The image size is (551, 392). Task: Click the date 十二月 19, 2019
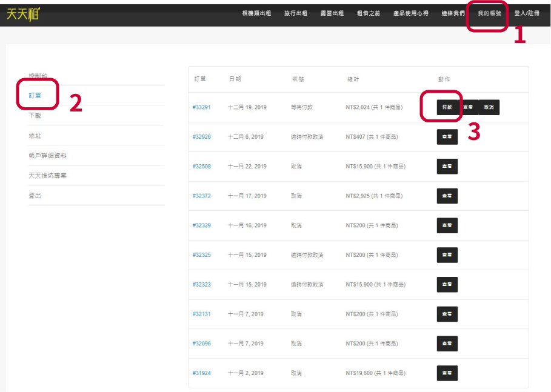247,107
